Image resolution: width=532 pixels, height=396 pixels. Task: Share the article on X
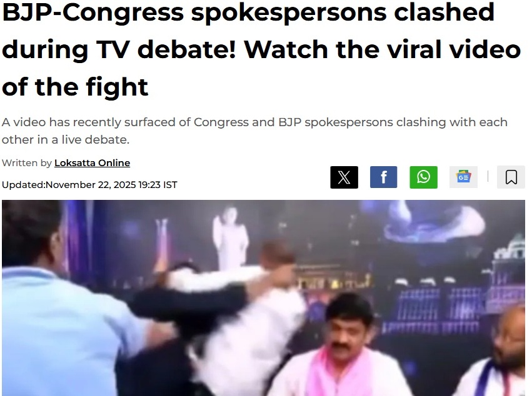coord(344,177)
